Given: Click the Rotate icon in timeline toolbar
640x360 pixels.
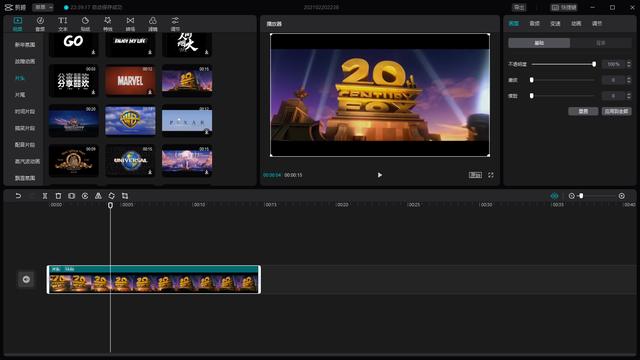Looking at the screenshot, I should click(111, 196).
